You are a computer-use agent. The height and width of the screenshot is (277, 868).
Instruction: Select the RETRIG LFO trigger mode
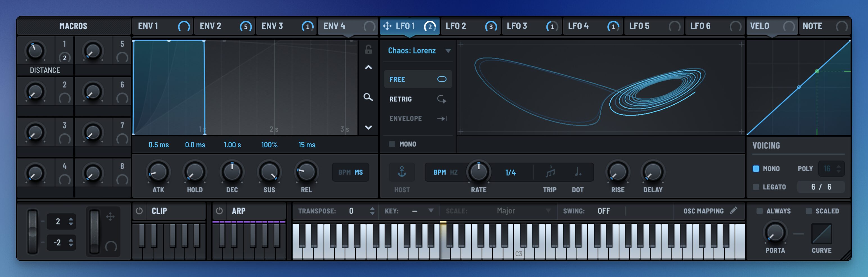(418, 99)
